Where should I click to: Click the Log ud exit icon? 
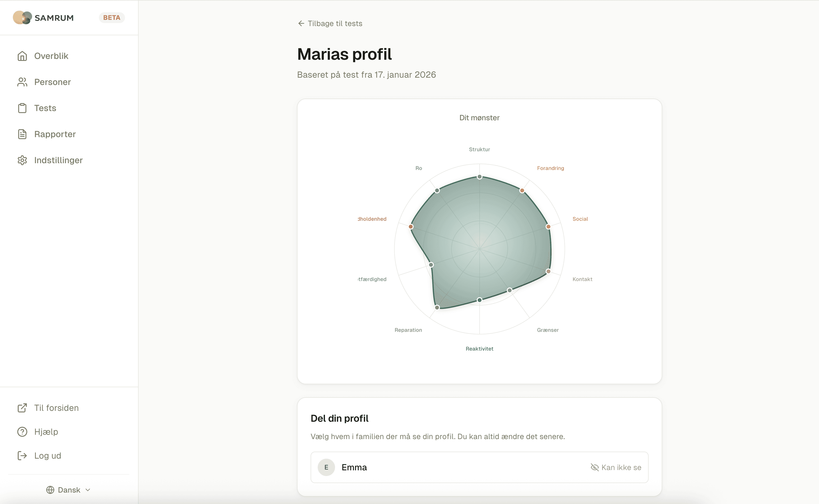point(22,456)
